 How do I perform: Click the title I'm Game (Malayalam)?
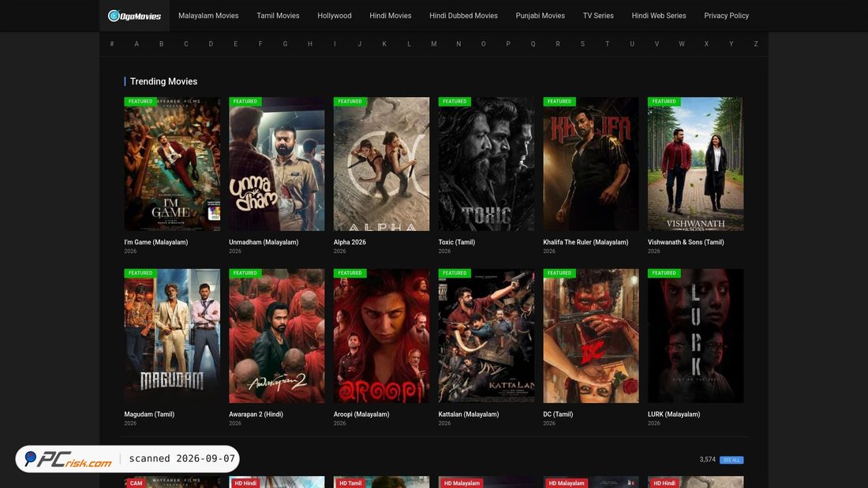click(156, 242)
